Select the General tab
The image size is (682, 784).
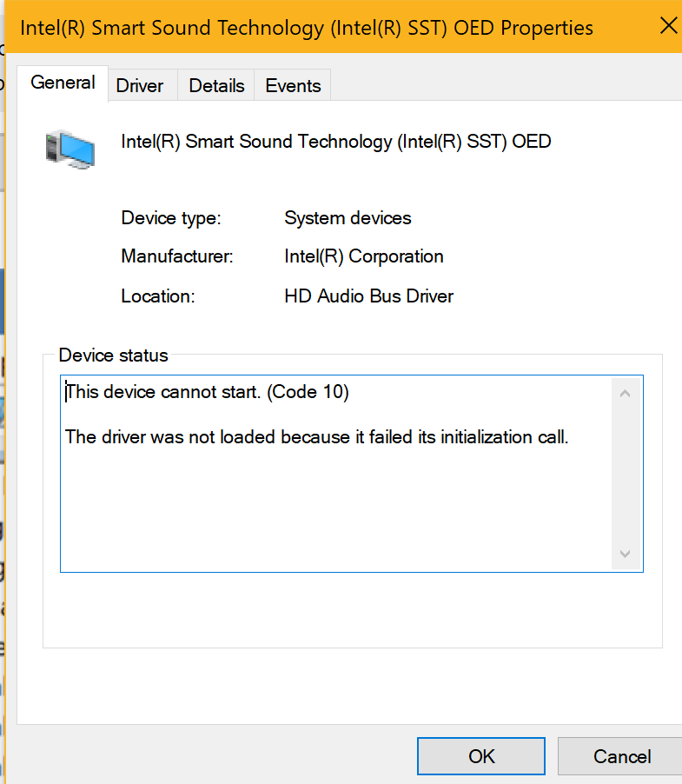[63, 83]
